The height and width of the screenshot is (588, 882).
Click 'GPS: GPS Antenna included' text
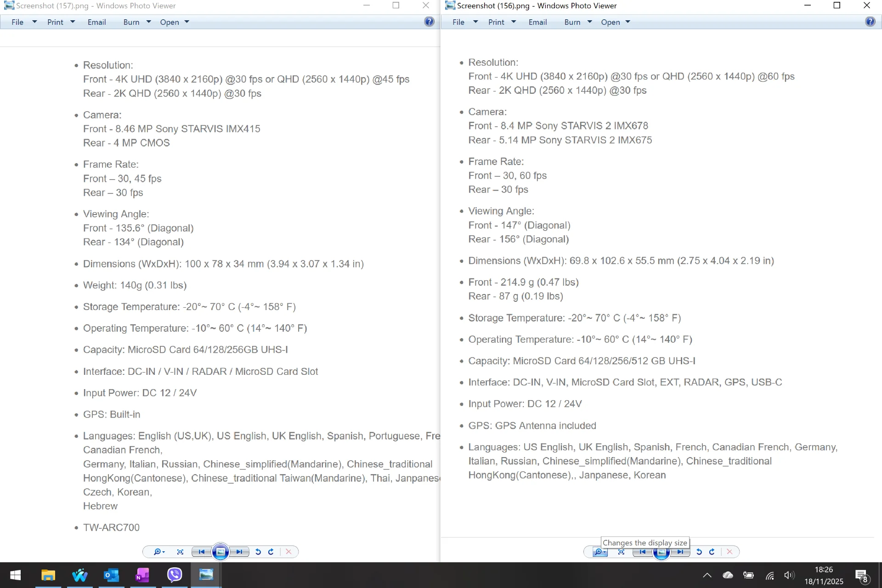532,425
